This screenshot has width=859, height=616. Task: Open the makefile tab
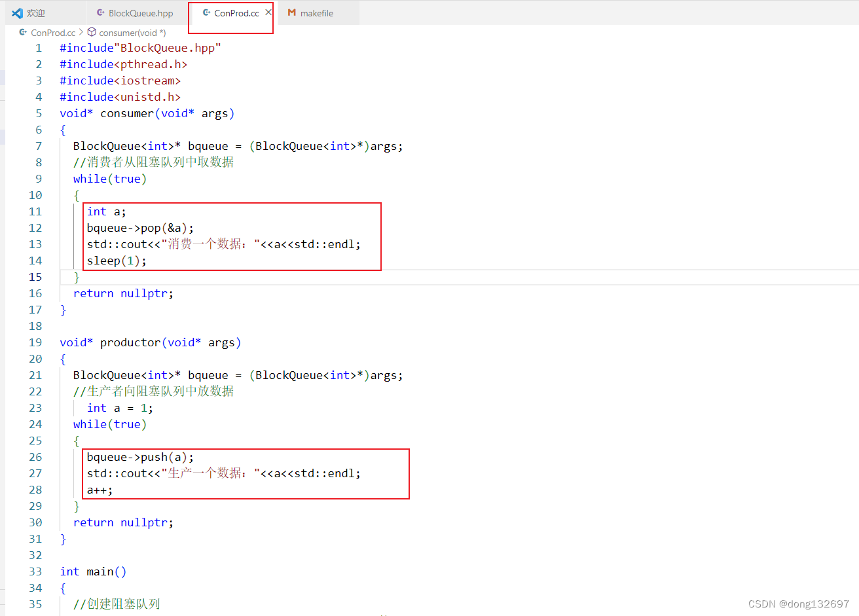click(317, 13)
